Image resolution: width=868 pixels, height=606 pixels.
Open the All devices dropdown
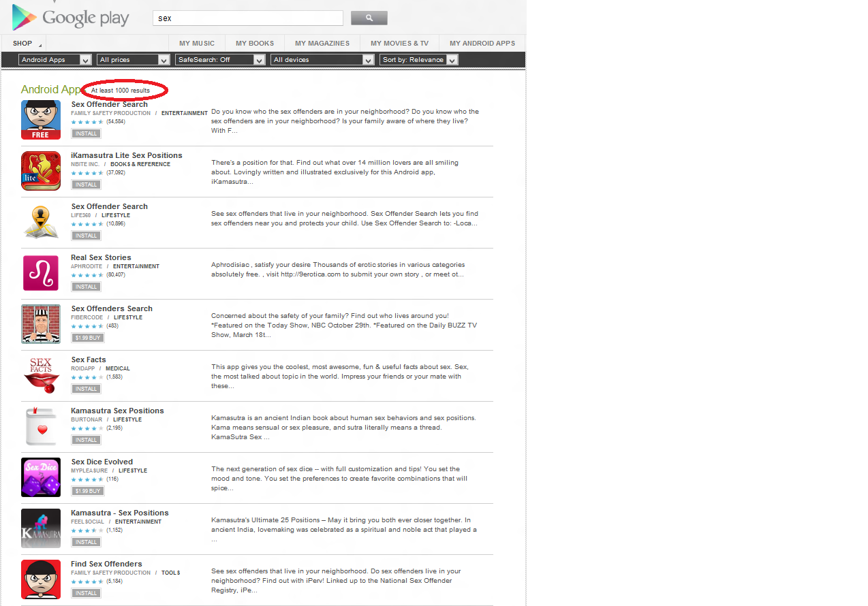click(x=322, y=60)
